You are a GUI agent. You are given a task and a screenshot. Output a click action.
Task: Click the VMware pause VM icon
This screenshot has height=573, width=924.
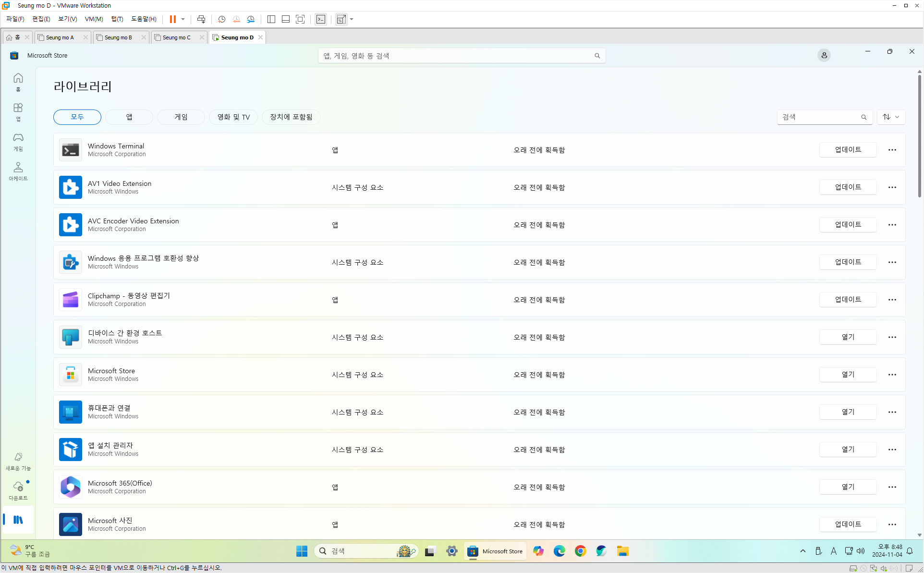pyautogui.click(x=172, y=19)
